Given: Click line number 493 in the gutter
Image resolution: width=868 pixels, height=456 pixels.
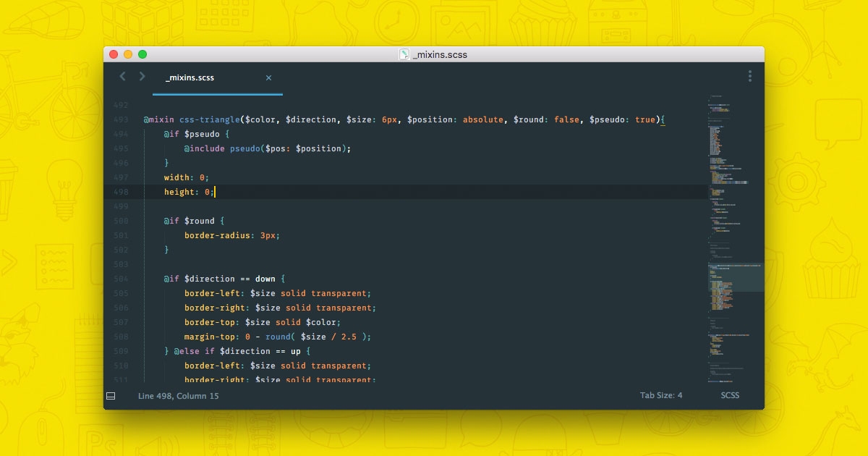Looking at the screenshot, I should (x=121, y=119).
